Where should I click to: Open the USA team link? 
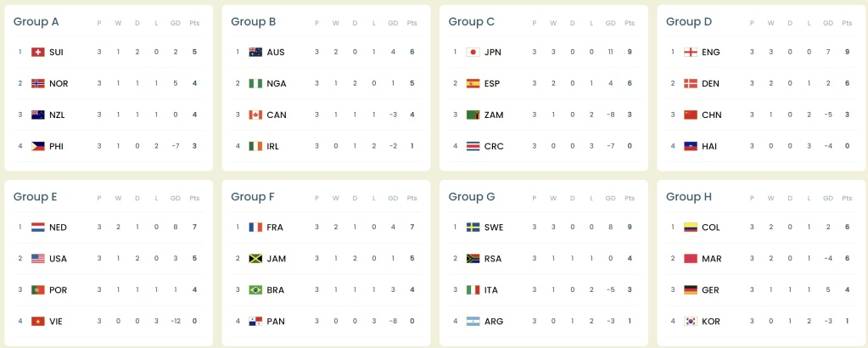point(59,259)
